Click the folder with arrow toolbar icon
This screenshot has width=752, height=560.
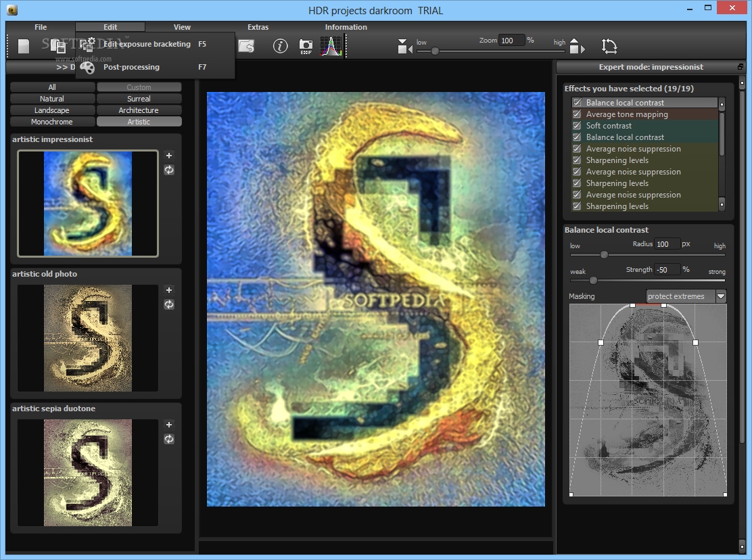pyautogui.click(x=246, y=46)
